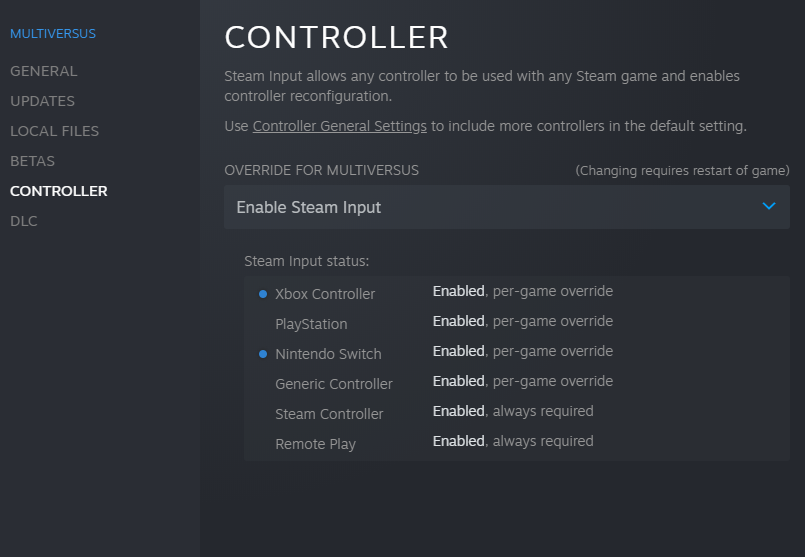
Task: Click the blue dot beside Xbox Controller
Action: click(263, 294)
